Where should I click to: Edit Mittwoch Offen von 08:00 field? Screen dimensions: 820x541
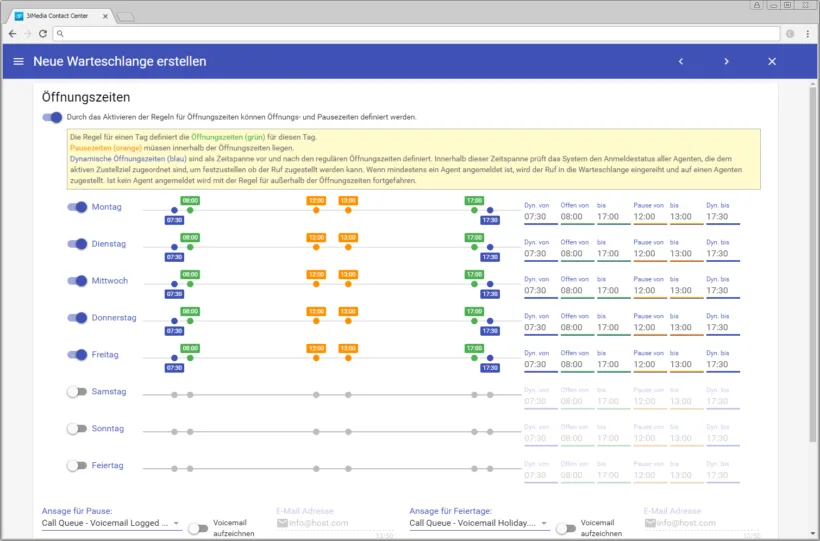(x=577, y=290)
